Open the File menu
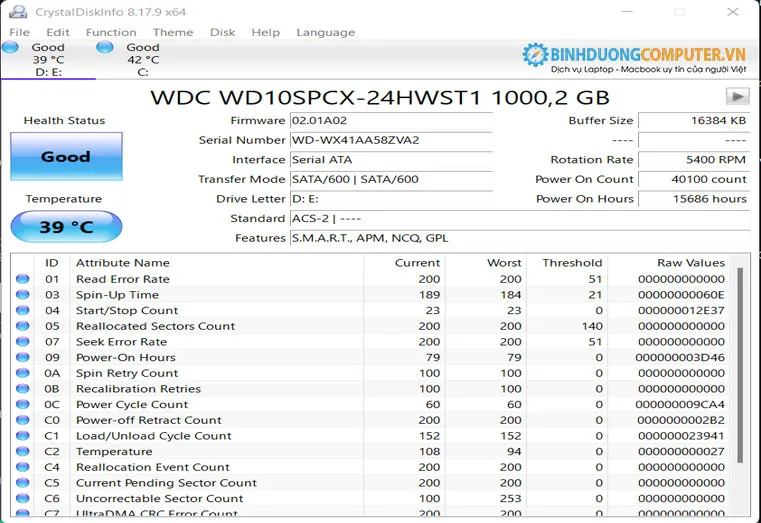Image resolution: width=761 pixels, height=523 pixels. (19, 32)
